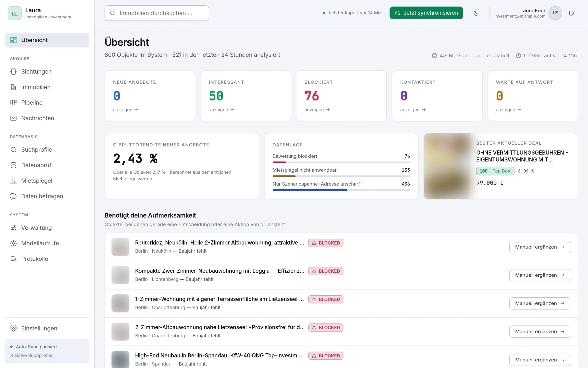588x368 pixels.
Task: Click the Laura app logo icon
Action: pyautogui.click(x=15, y=13)
